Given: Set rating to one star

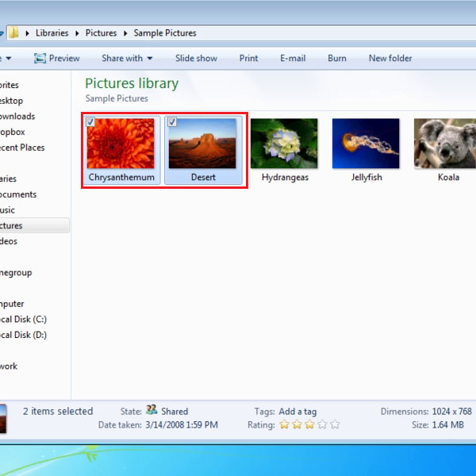Looking at the screenshot, I should [x=285, y=424].
